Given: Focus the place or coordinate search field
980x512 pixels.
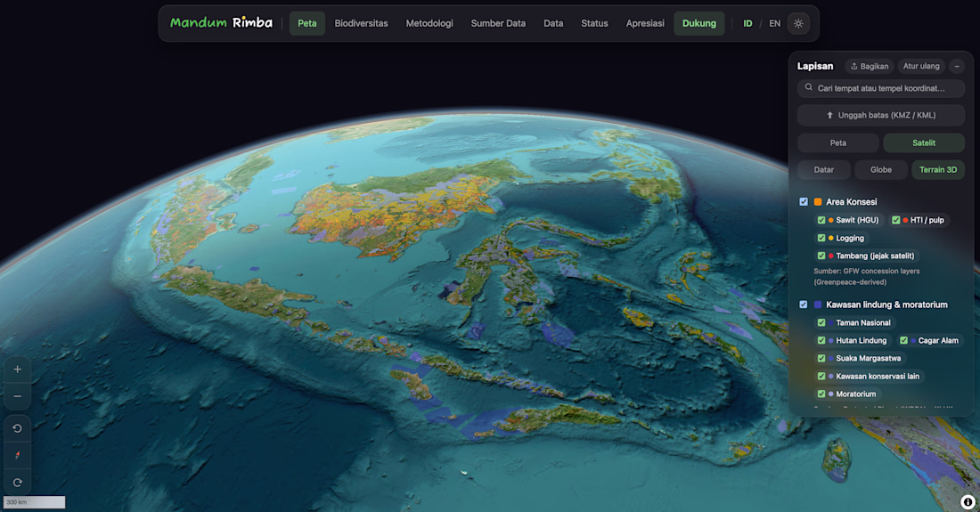Looking at the screenshot, I should point(880,88).
